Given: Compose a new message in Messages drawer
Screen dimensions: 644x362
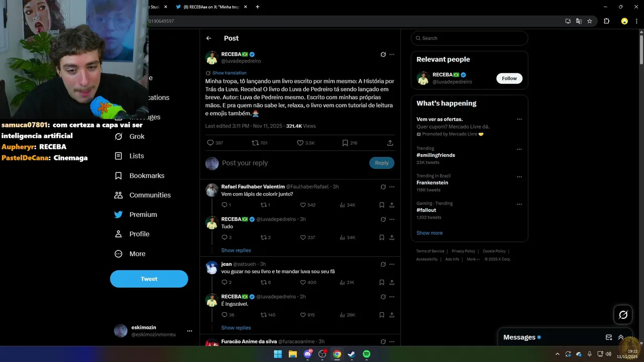Looking at the screenshot, I should (x=609, y=337).
